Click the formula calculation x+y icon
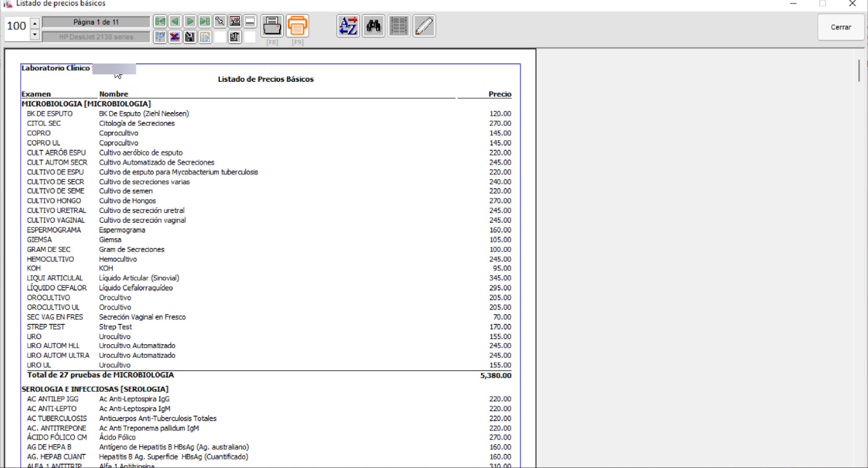This screenshot has height=468, width=868. pos(160,37)
